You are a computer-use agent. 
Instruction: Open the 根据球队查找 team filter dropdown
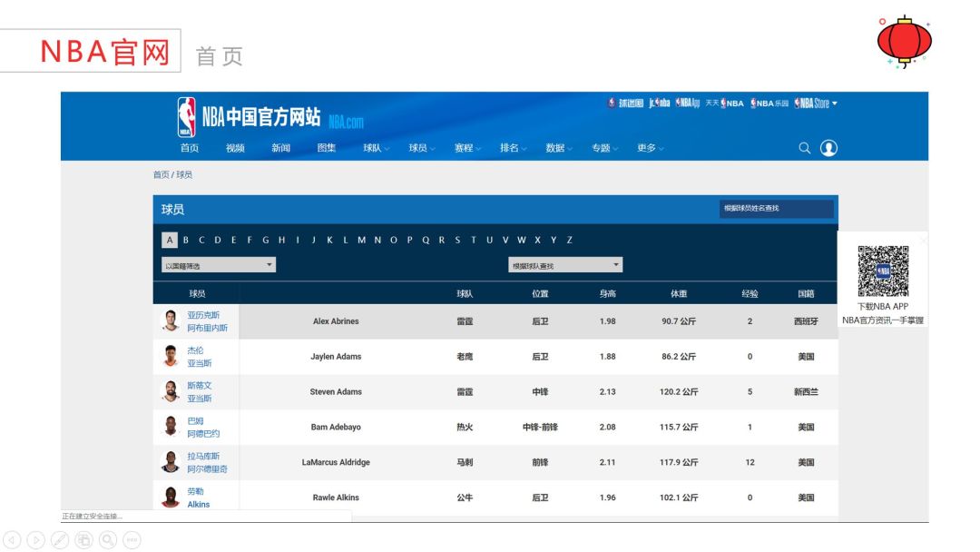tap(565, 265)
